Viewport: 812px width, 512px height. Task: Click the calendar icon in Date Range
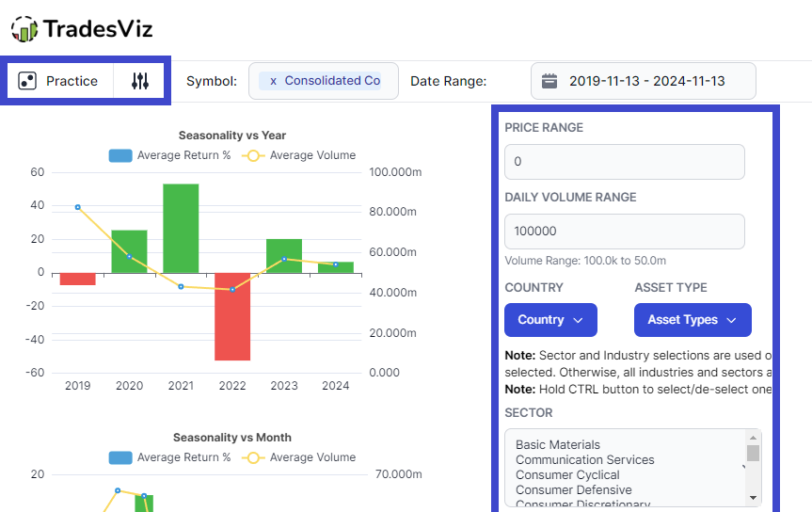pyautogui.click(x=549, y=81)
